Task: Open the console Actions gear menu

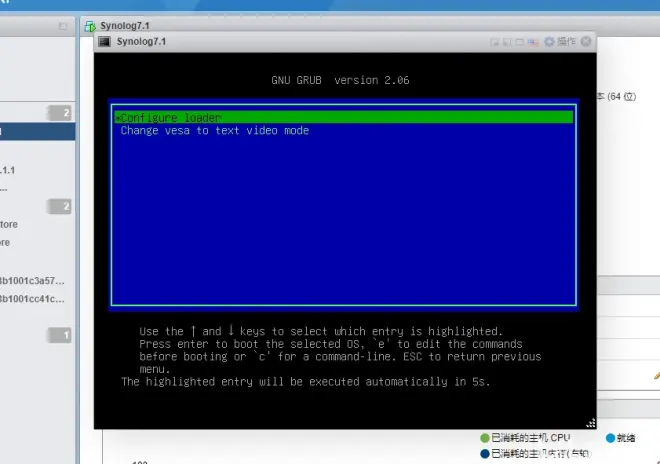Action: coord(549,42)
